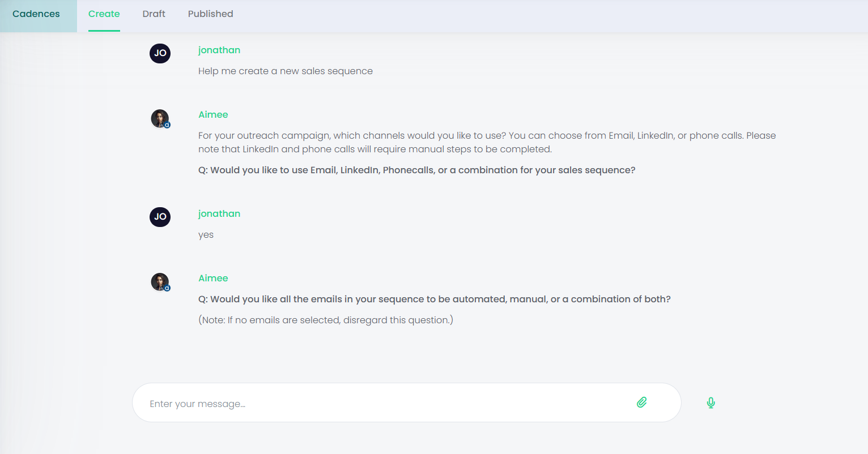Click the JO avatar beside the first message

pos(160,53)
